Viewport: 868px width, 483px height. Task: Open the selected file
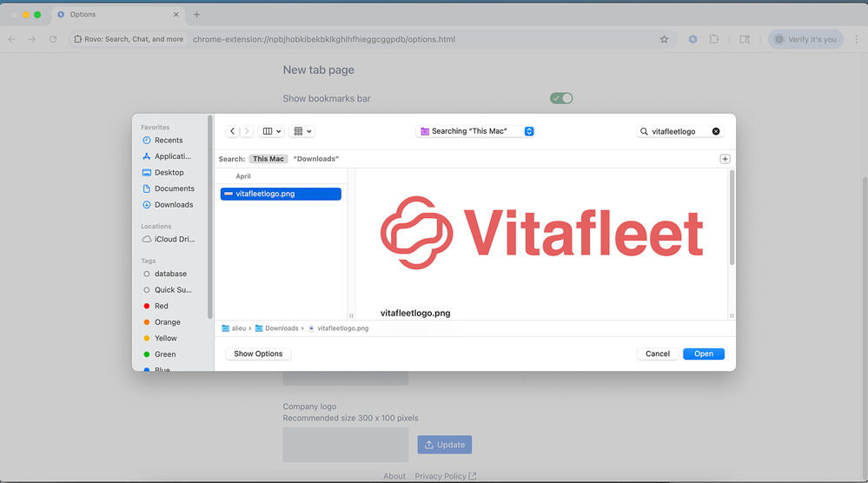pos(704,354)
